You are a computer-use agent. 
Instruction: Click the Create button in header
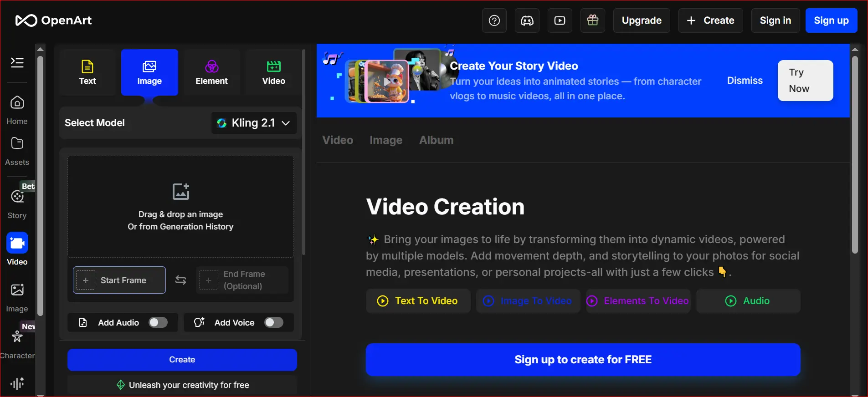click(x=710, y=20)
